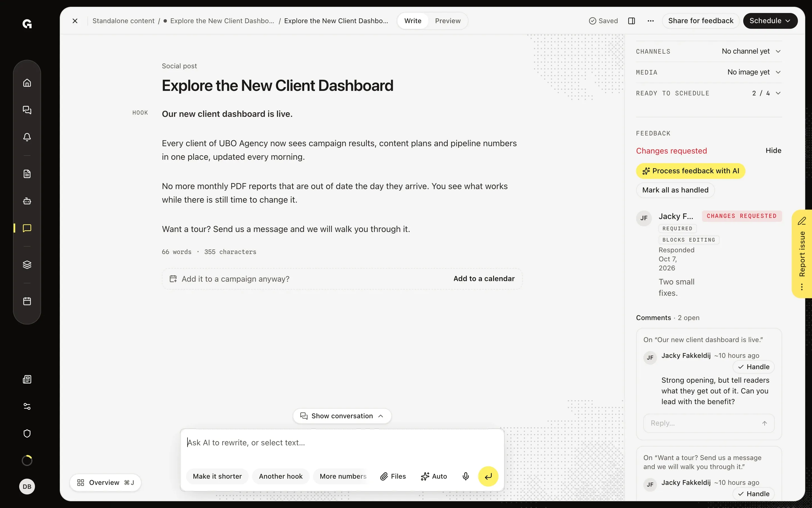Open the calendar icon in sidebar
This screenshot has width=812, height=508.
27,301
